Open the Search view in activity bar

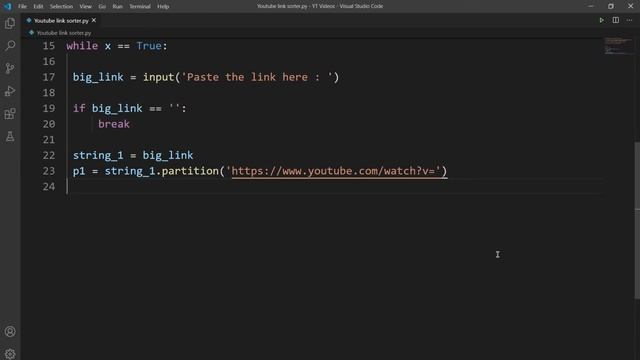10,45
